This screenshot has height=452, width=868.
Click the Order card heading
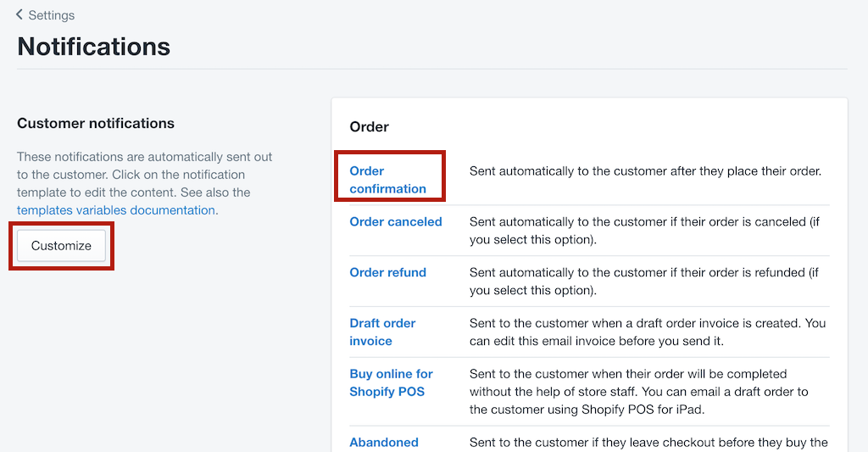tap(370, 127)
